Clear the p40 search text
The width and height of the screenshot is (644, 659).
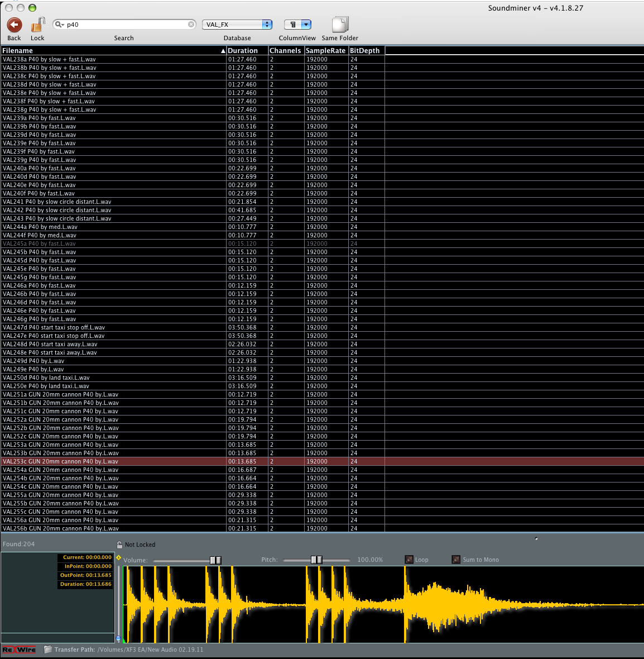(x=191, y=25)
